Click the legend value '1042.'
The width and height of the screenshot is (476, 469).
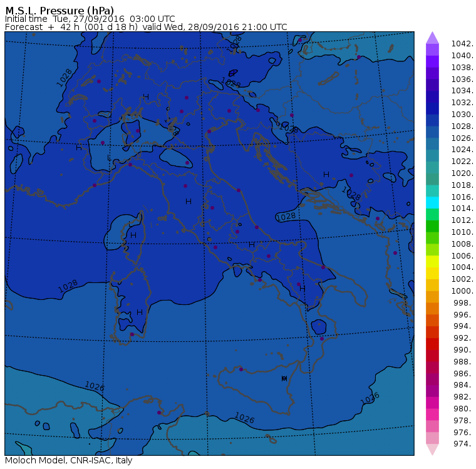coord(462,44)
